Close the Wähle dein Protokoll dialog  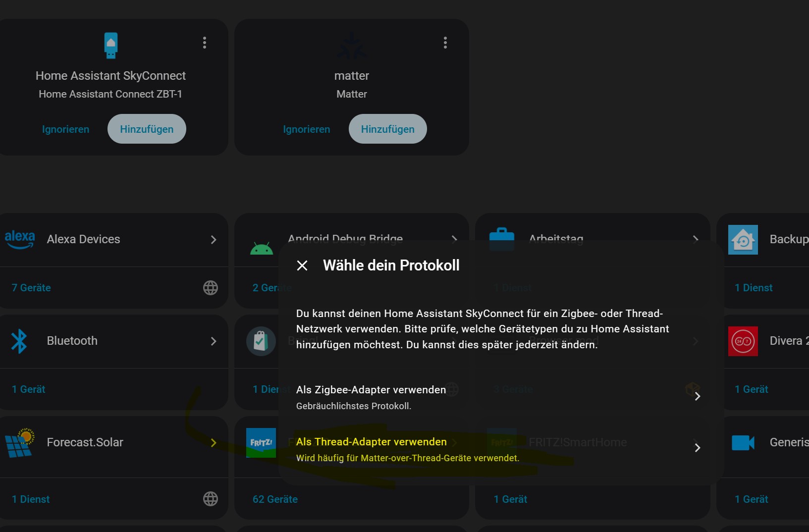pos(302,266)
